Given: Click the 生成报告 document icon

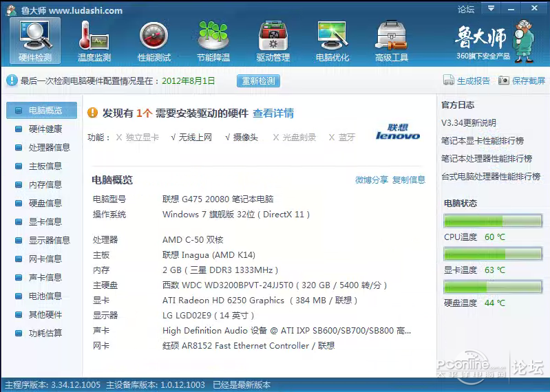Looking at the screenshot, I should pyautogui.click(x=449, y=80).
